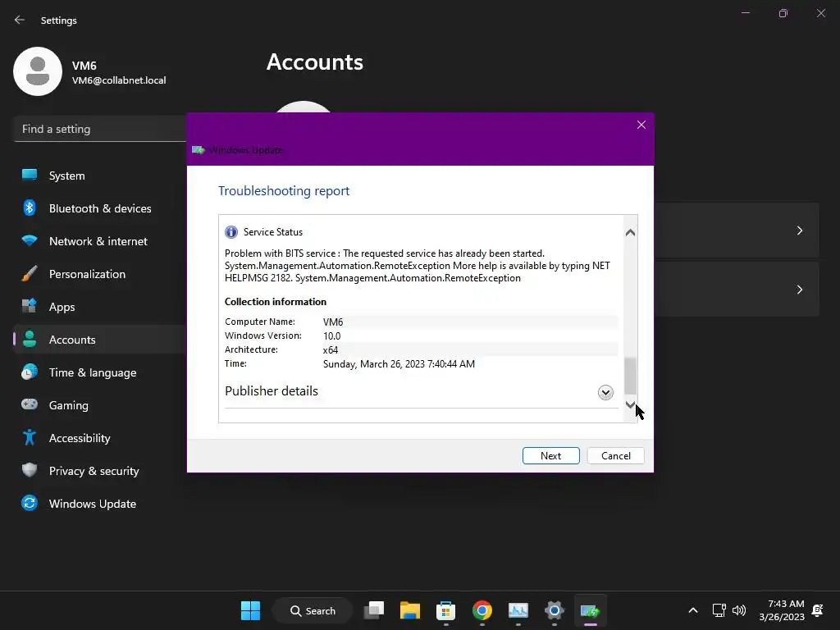
Task: Expand the Publisher details section
Action: (x=605, y=392)
